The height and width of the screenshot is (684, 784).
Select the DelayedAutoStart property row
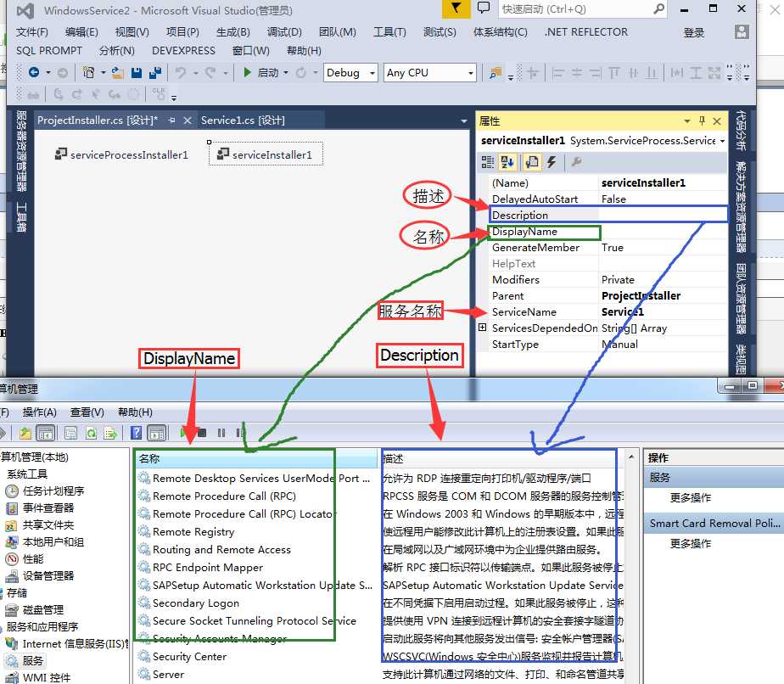(608, 199)
